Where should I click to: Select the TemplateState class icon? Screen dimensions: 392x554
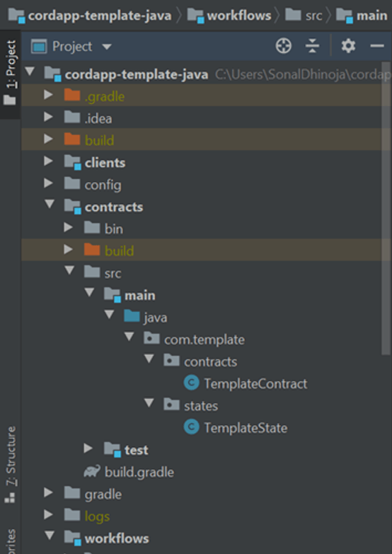[x=192, y=427]
